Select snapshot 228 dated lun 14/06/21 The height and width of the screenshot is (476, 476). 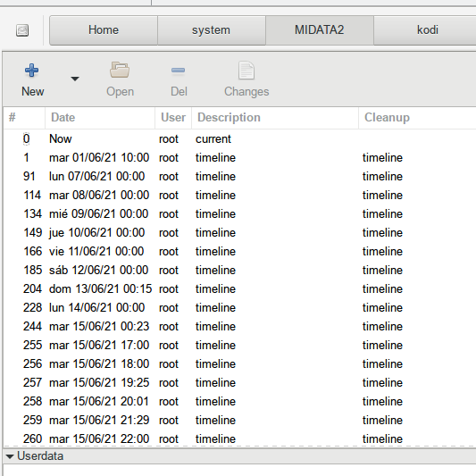pyautogui.click(x=240, y=308)
